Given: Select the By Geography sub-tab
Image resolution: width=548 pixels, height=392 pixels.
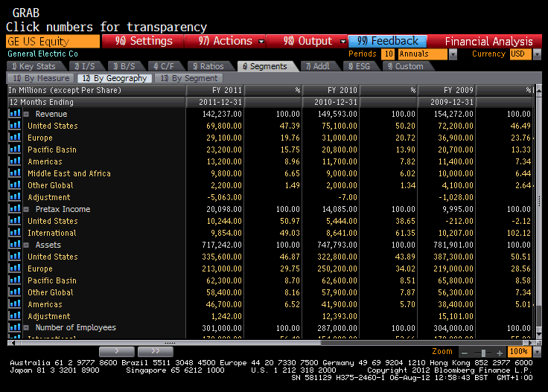Looking at the screenshot, I should [x=115, y=78].
